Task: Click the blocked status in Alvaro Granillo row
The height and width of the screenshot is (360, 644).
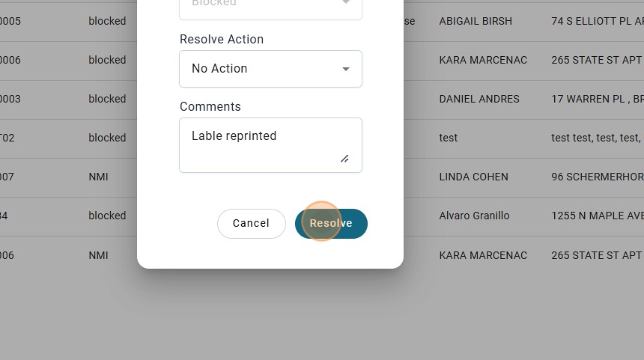Action: [x=107, y=216]
